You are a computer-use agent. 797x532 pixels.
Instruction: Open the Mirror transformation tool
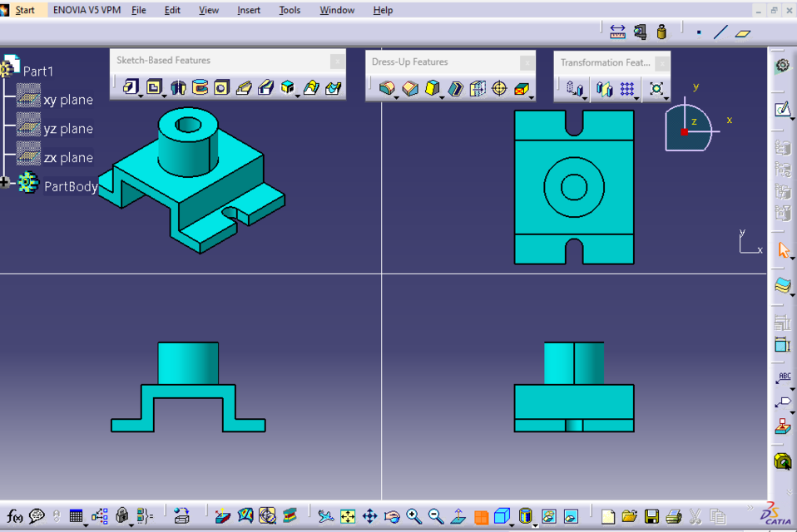603,87
